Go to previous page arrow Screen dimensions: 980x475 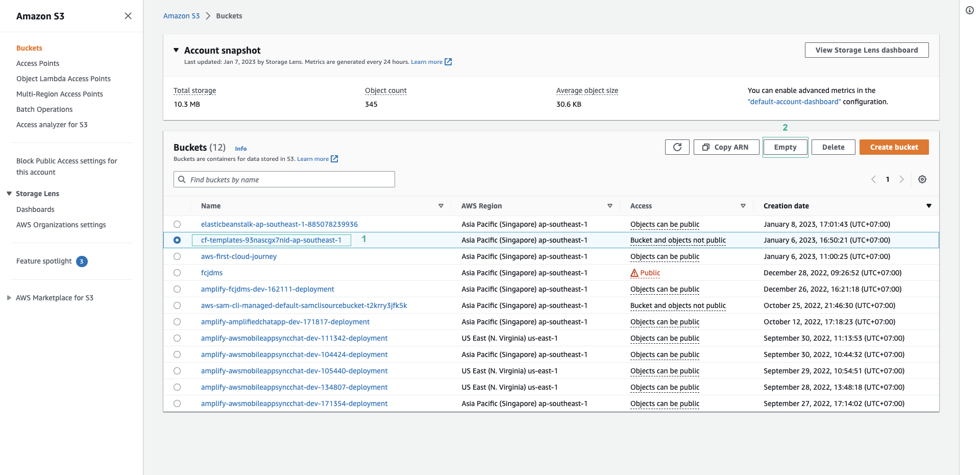(x=873, y=179)
